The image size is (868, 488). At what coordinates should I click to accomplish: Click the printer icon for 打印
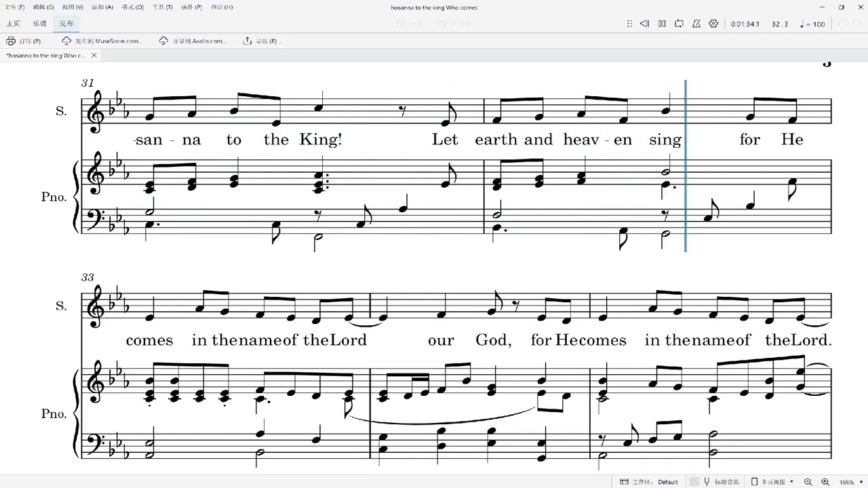click(11, 41)
